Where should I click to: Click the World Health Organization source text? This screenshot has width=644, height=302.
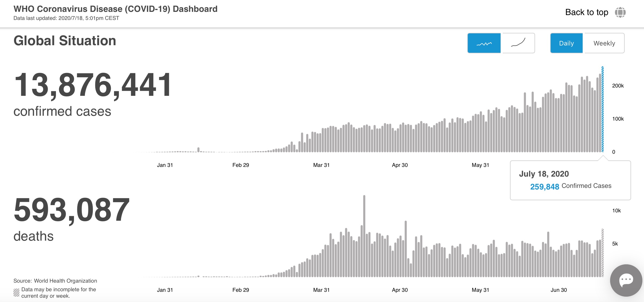pos(65,281)
